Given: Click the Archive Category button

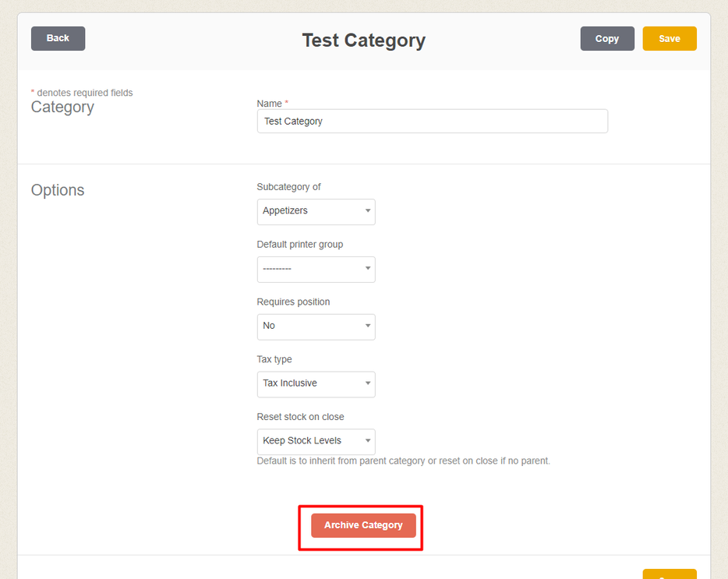Looking at the screenshot, I should (x=363, y=525).
